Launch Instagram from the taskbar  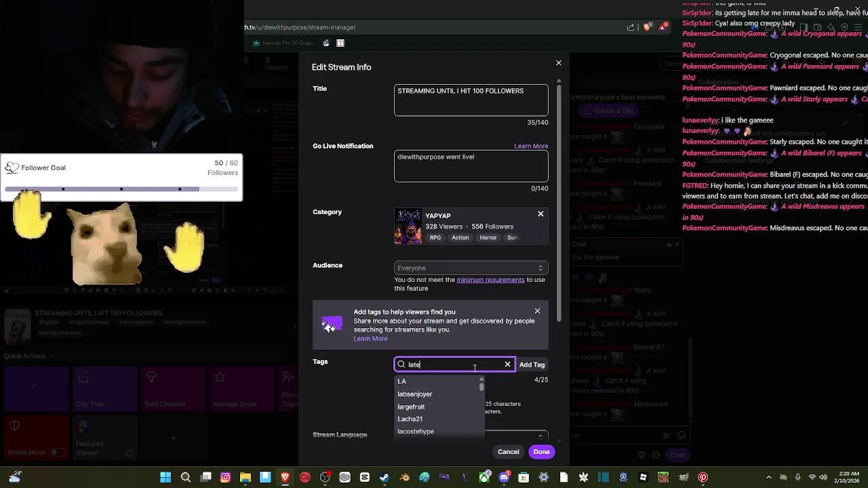click(x=226, y=477)
